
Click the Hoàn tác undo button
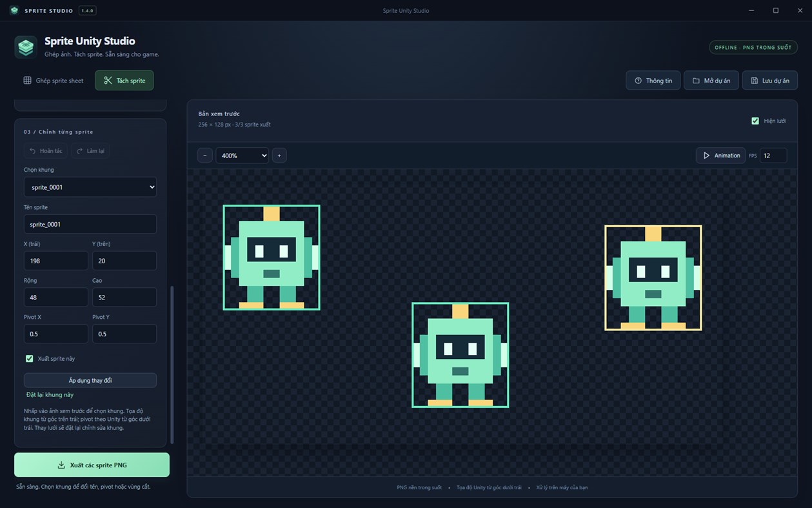(46, 151)
